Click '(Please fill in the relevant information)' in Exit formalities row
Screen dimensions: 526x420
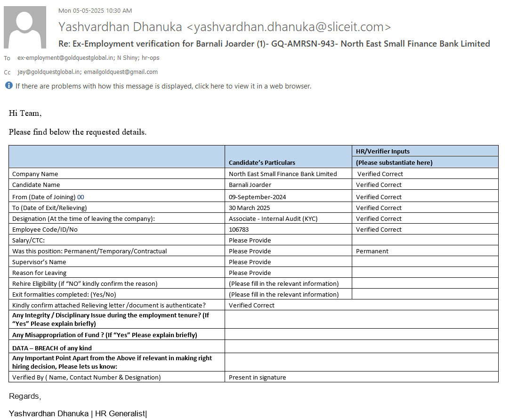(x=284, y=295)
